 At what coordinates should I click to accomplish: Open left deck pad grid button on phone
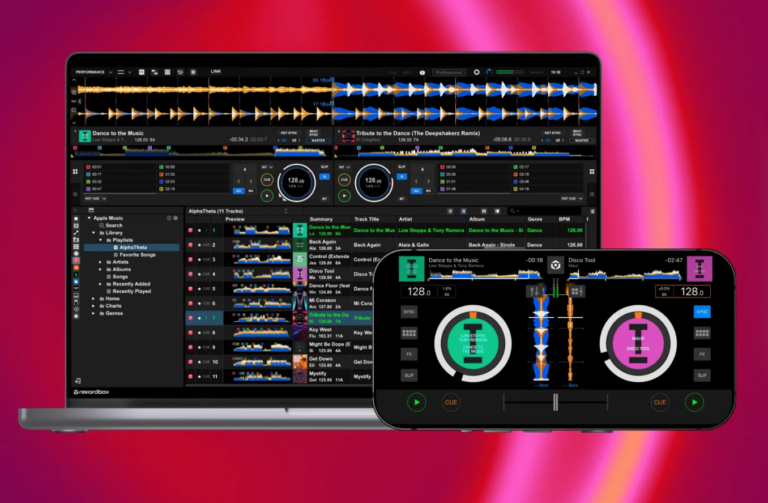pyautogui.click(x=409, y=333)
